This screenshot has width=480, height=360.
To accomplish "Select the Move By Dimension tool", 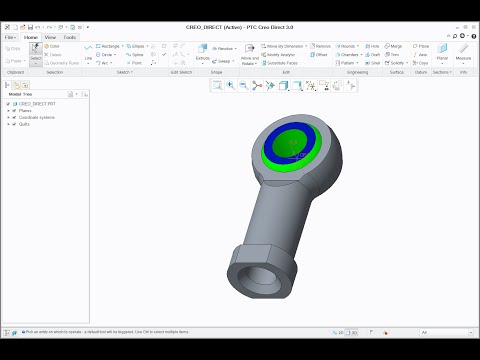I will click(282, 46).
